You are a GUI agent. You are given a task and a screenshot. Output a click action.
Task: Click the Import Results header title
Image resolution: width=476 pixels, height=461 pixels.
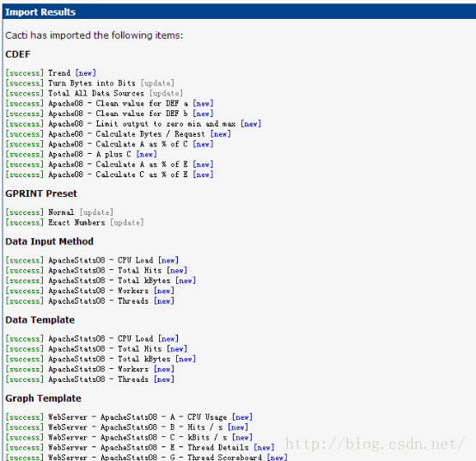coord(40,12)
